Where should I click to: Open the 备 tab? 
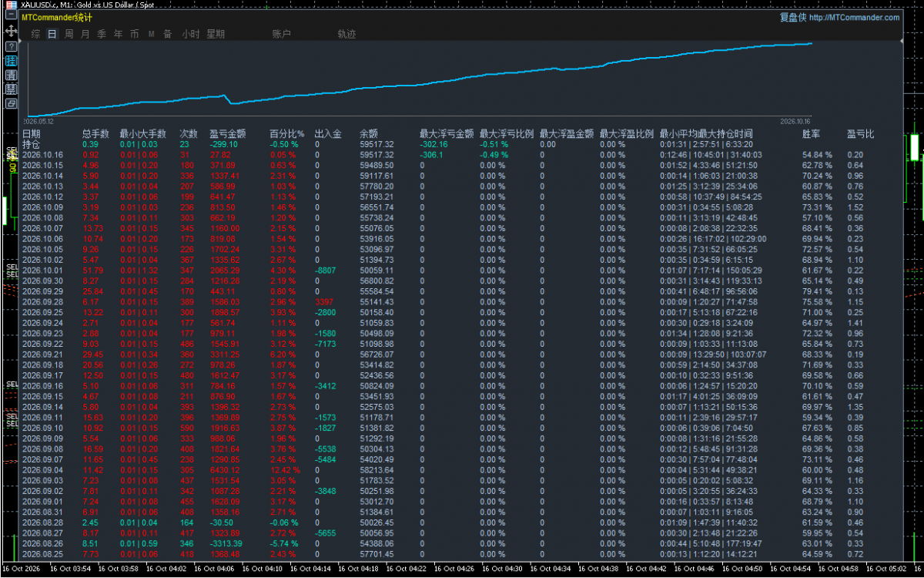tap(167, 34)
